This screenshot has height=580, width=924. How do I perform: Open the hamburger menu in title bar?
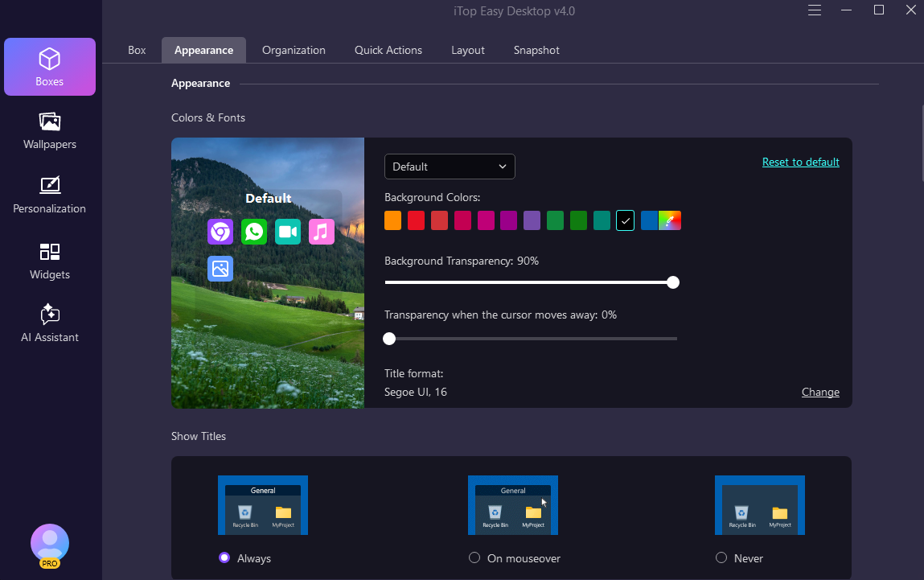tap(815, 10)
